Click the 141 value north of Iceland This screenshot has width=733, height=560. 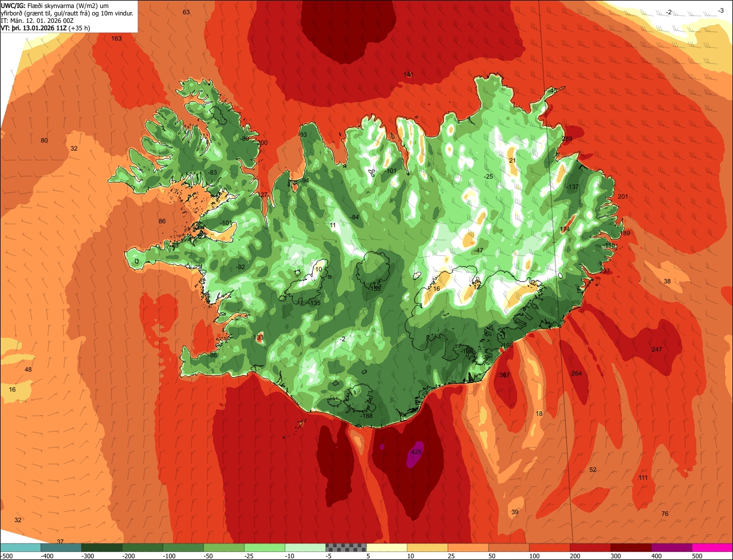(x=408, y=74)
